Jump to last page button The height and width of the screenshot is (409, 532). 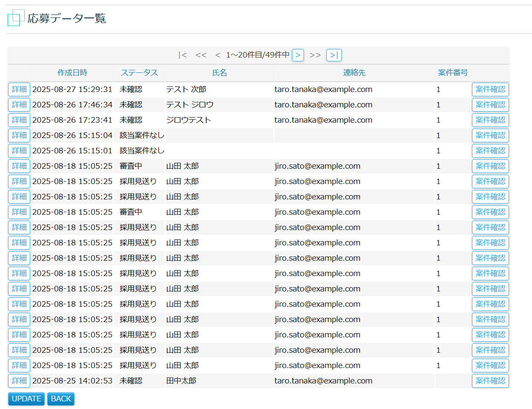pos(334,55)
